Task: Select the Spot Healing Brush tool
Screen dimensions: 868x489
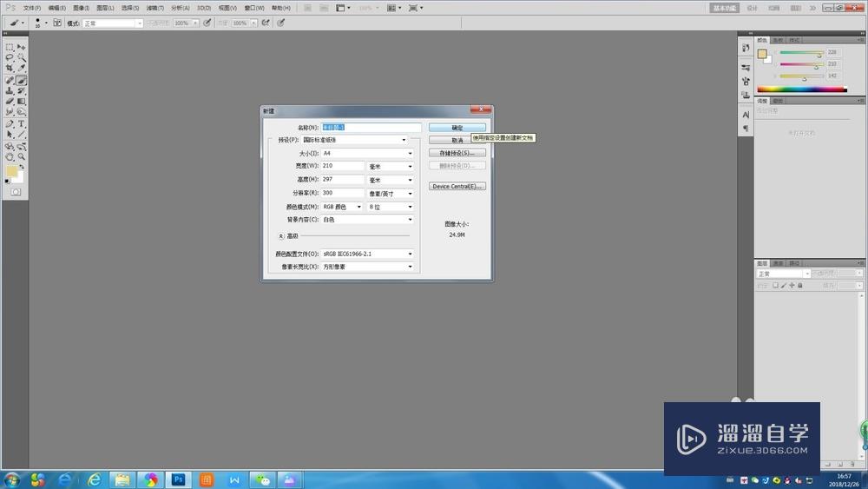Action: click(10, 81)
